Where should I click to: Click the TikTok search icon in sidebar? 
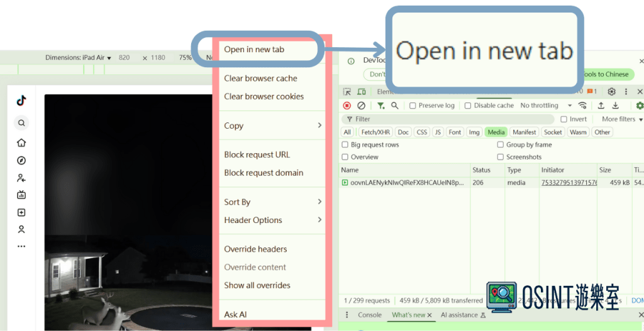pyautogui.click(x=21, y=123)
